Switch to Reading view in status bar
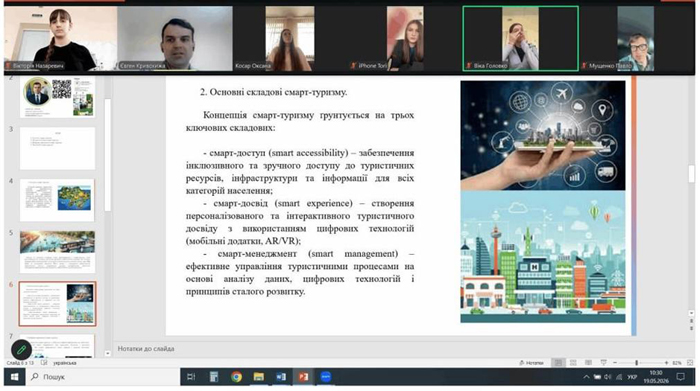This screenshot has height=391, width=700. 588,363
